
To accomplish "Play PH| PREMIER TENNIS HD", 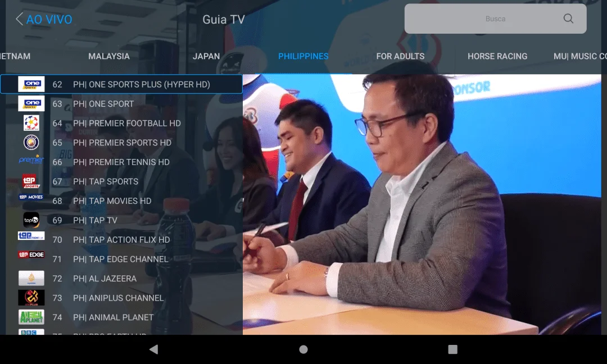I will click(121, 162).
